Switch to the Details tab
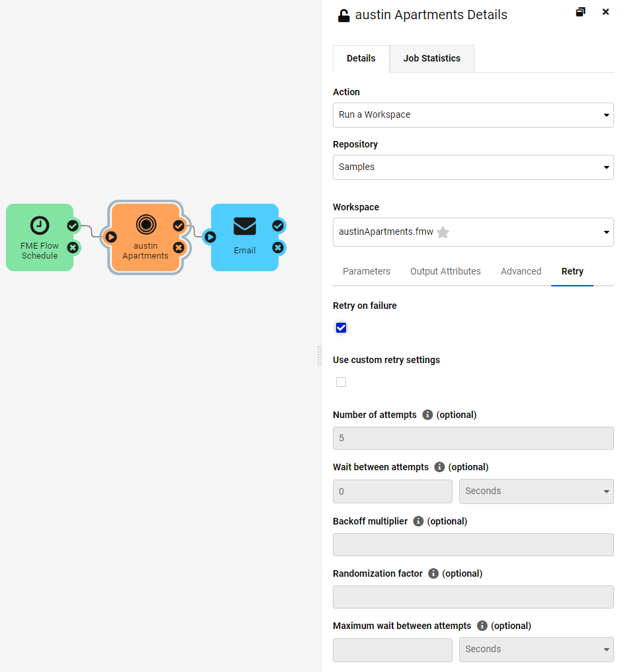Image resolution: width=624 pixels, height=672 pixels. click(361, 59)
